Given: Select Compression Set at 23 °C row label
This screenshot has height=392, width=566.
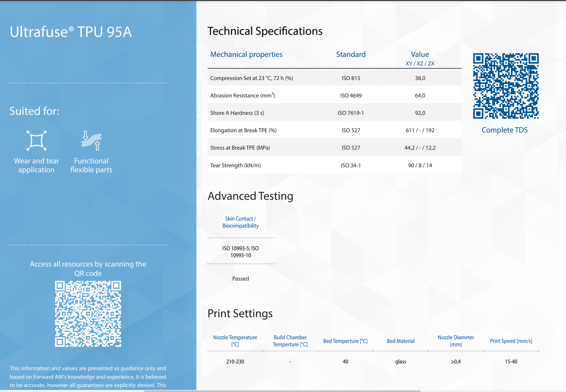Looking at the screenshot, I should (x=251, y=78).
